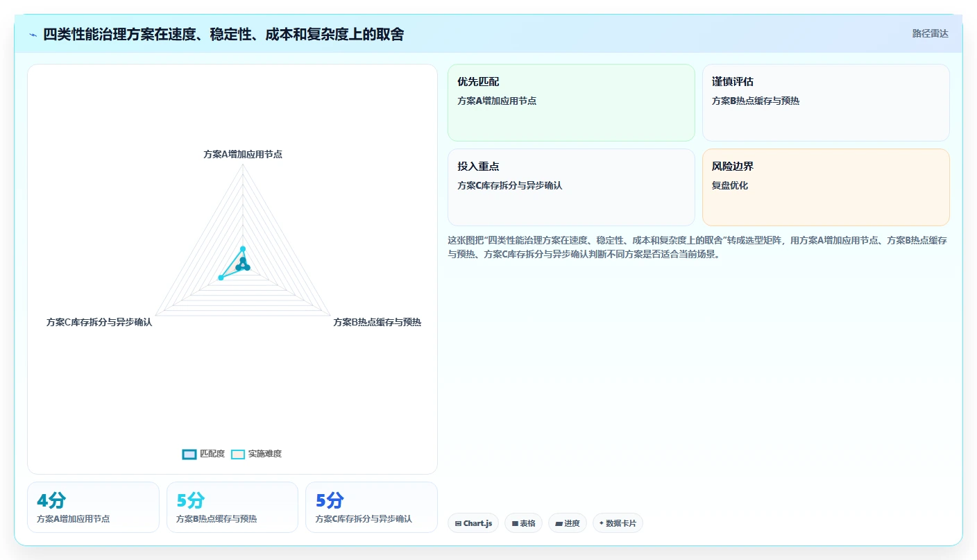Select the 数据卡片 tag
The width and height of the screenshot is (977, 560).
(x=618, y=523)
